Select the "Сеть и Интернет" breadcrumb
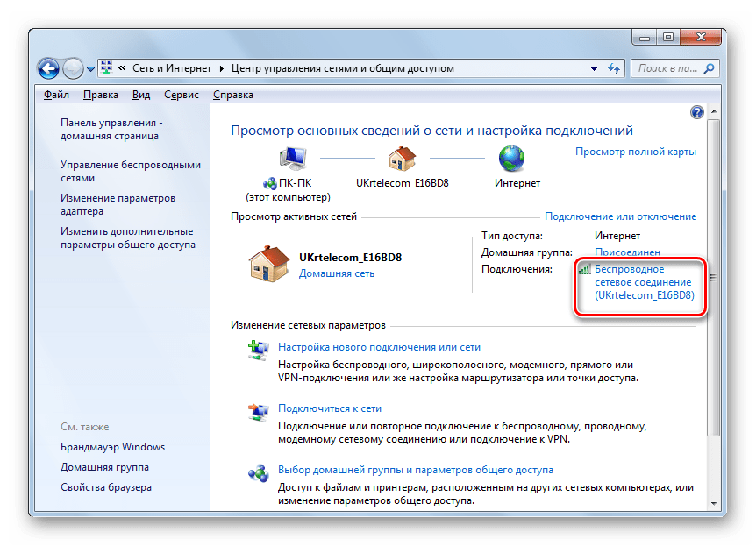The height and width of the screenshot is (546, 756). point(172,68)
